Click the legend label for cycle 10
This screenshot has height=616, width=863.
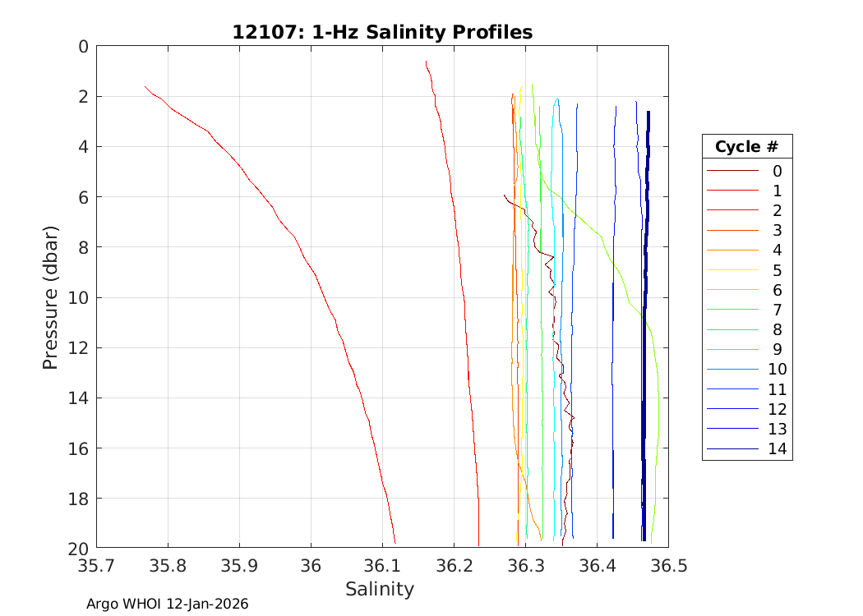pos(777,370)
